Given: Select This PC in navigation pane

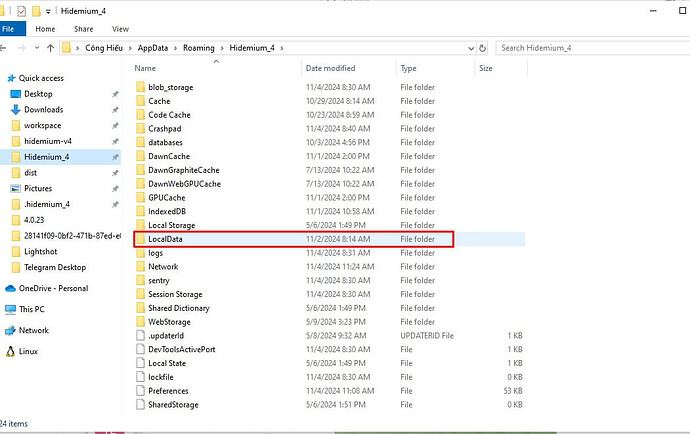Looking at the screenshot, I should (31, 309).
